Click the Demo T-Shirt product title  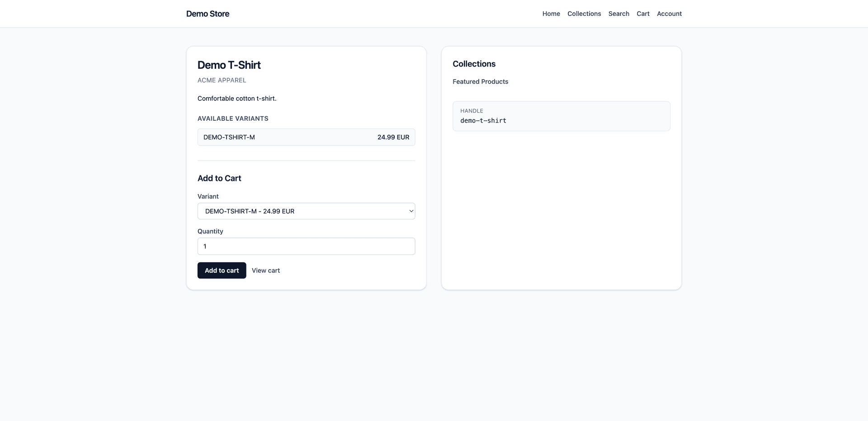[x=229, y=65]
